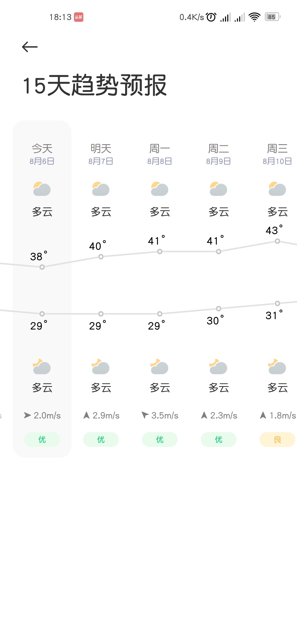Tap the 43° high temperature point
The height and width of the screenshot is (644, 297).
click(277, 241)
